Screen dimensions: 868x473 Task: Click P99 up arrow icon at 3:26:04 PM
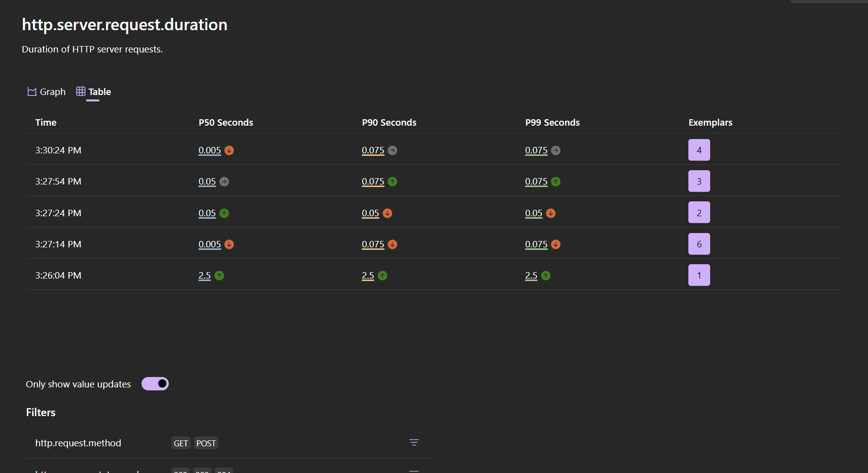(546, 276)
